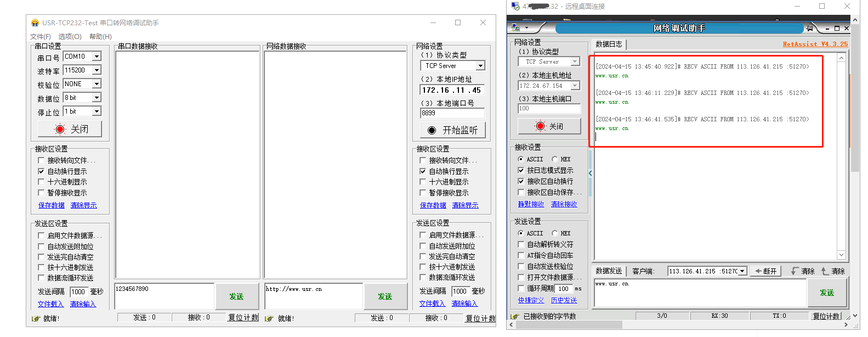Click NetAssist clear-send arrow 清除 icon
The height and width of the screenshot is (337, 868).
pos(825,271)
